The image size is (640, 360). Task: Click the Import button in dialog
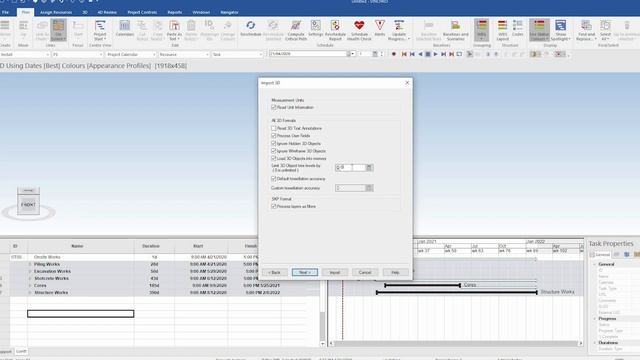click(335, 272)
